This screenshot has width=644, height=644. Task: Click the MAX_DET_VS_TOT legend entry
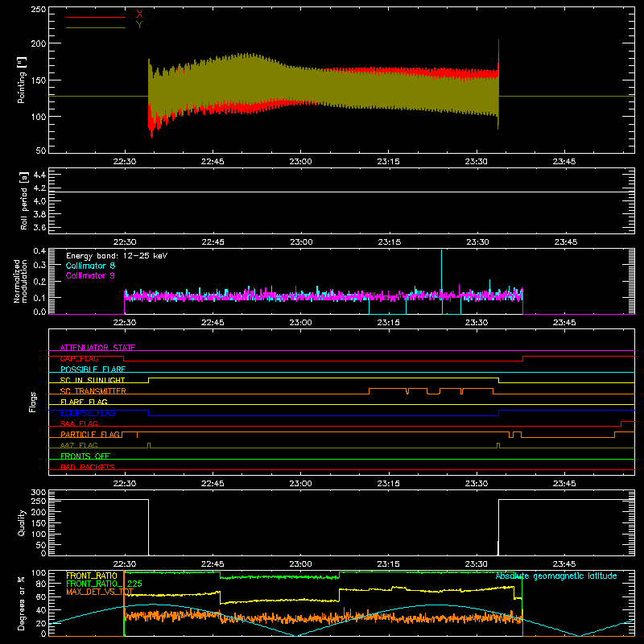coord(100,592)
